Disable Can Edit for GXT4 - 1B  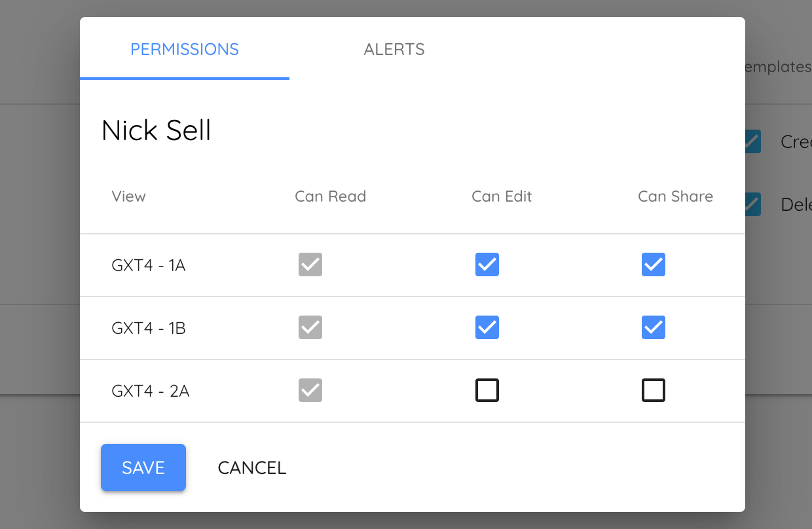pyautogui.click(x=487, y=327)
